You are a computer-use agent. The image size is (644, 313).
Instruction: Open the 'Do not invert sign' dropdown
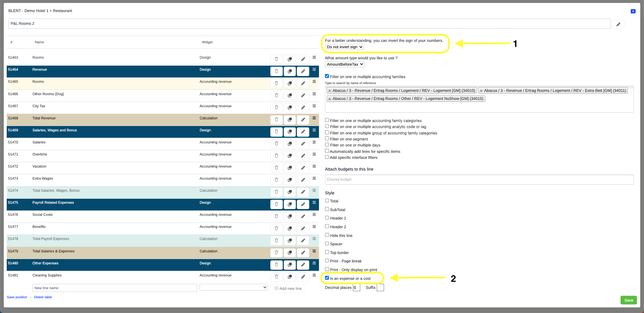pyautogui.click(x=344, y=47)
